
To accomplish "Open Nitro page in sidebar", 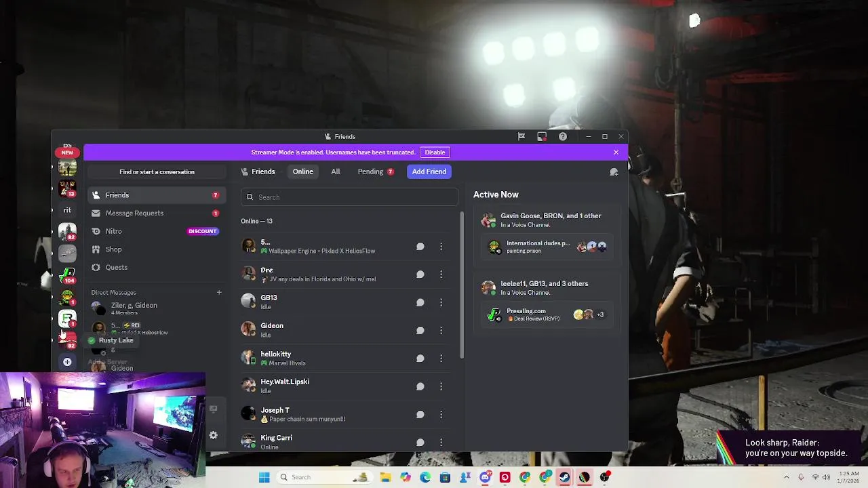I will [156, 231].
